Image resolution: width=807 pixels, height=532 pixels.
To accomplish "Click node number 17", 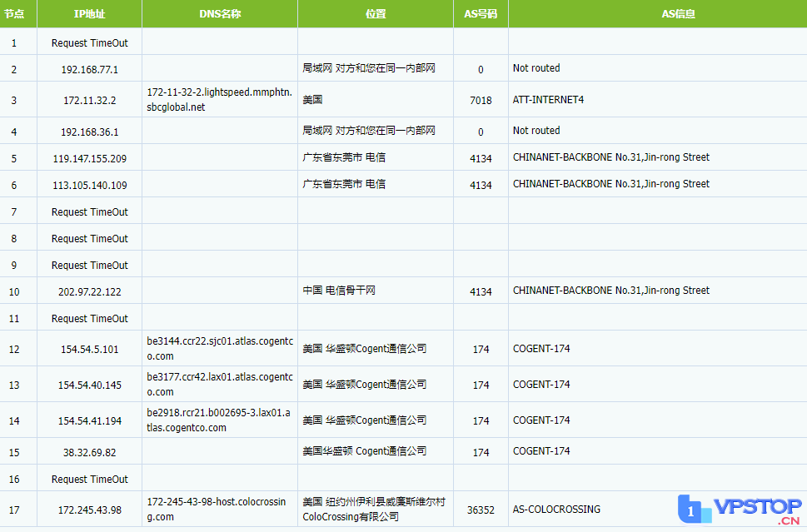I will 14,510.
